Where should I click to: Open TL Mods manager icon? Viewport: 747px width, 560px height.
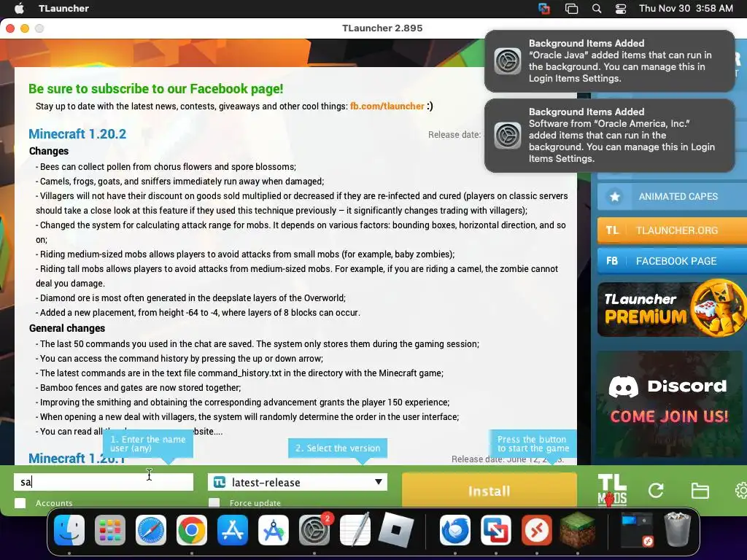point(612,490)
